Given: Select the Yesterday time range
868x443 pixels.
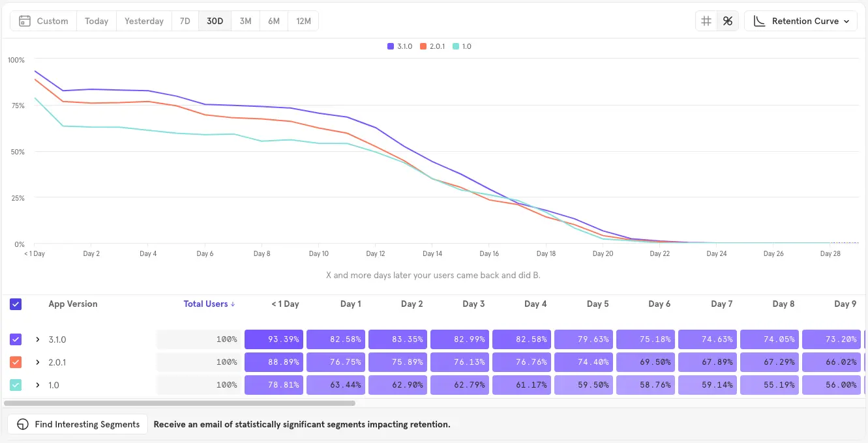Looking at the screenshot, I should pyautogui.click(x=143, y=20).
